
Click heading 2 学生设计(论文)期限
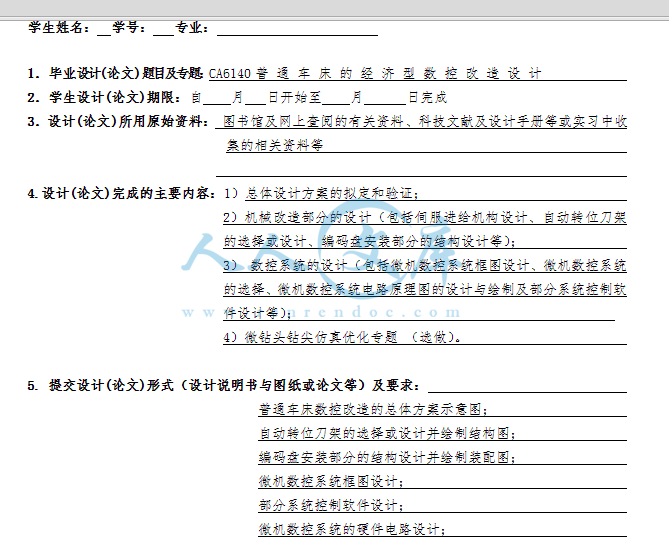coord(104,97)
